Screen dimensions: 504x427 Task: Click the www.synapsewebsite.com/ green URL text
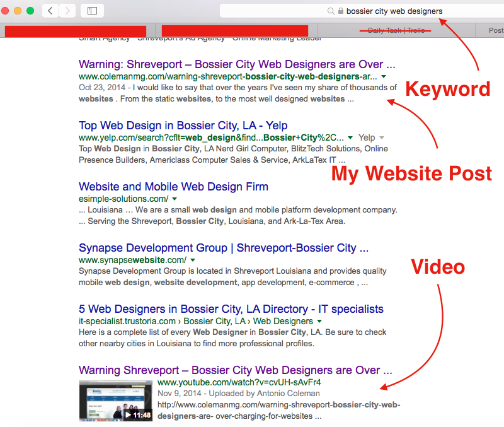click(x=132, y=260)
